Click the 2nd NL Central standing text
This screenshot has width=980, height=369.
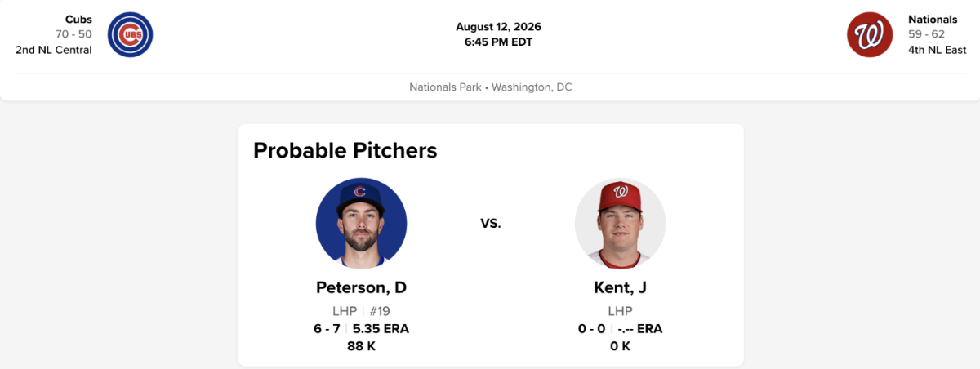[53, 50]
